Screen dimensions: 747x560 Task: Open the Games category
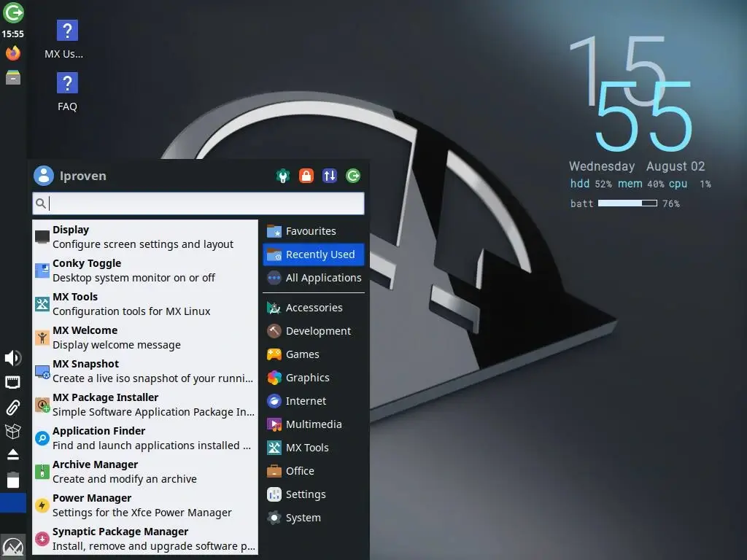tap(314, 354)
